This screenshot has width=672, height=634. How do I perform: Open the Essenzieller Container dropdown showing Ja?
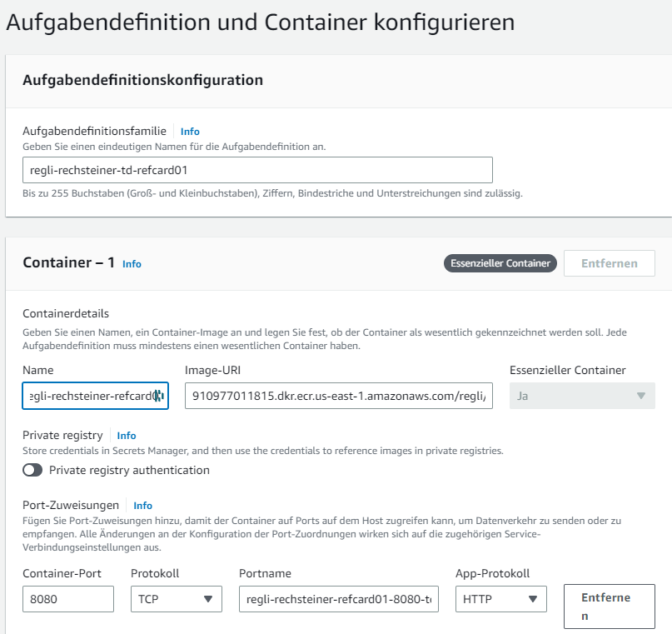click(581, 397)
